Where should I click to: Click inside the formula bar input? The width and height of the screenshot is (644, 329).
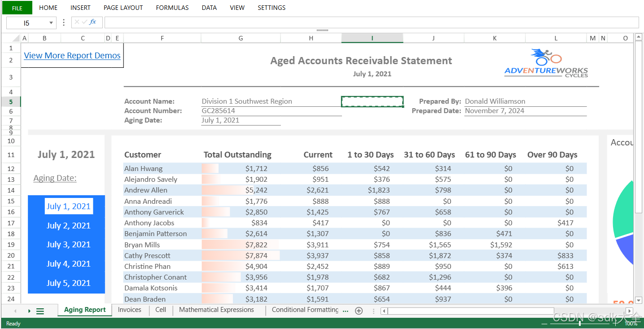[372, 22]
